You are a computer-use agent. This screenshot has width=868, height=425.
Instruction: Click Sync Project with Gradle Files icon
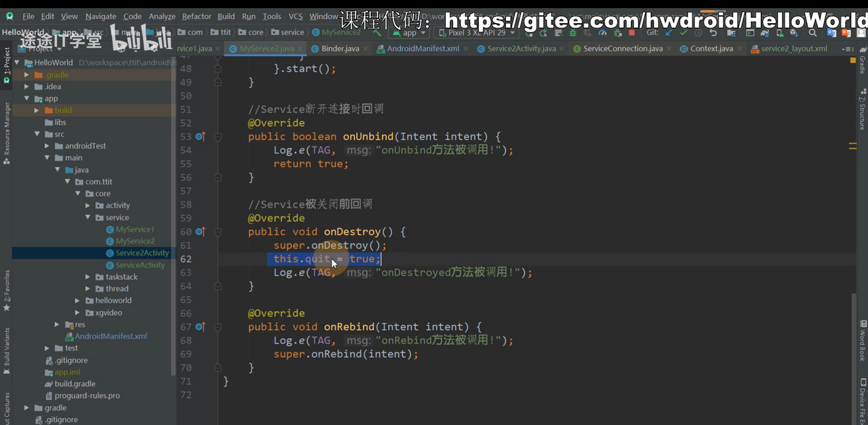765,32
